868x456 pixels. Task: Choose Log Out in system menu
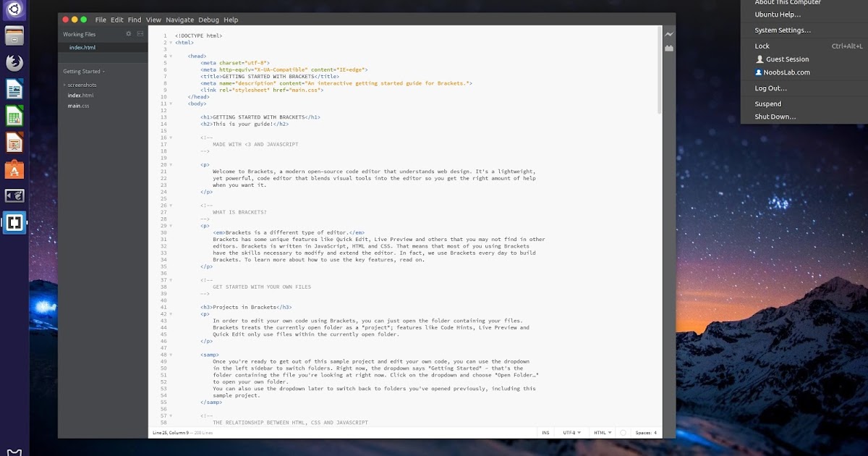pyautogui.click(x=770, y=88)
